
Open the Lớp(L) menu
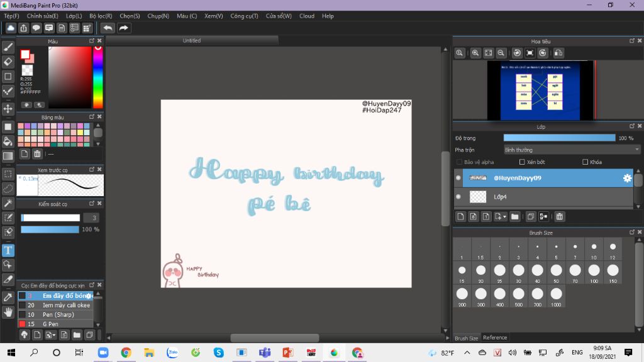74,16
